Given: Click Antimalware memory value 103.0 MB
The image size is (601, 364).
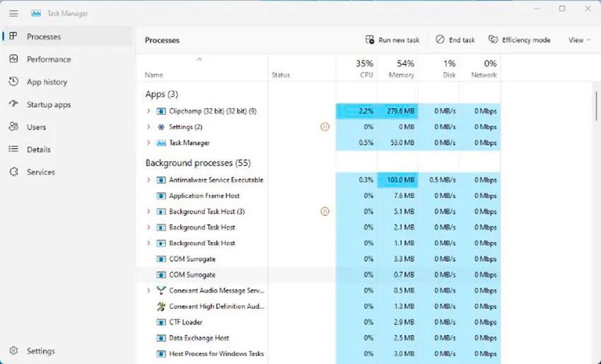Looking at the screenshot, I should tap(400, 180).
